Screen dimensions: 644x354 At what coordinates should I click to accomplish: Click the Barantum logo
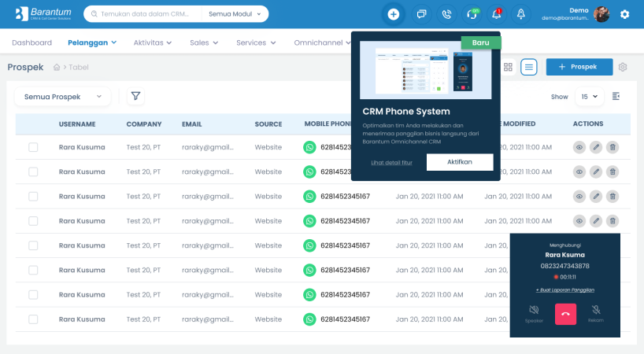pos(43,14)
